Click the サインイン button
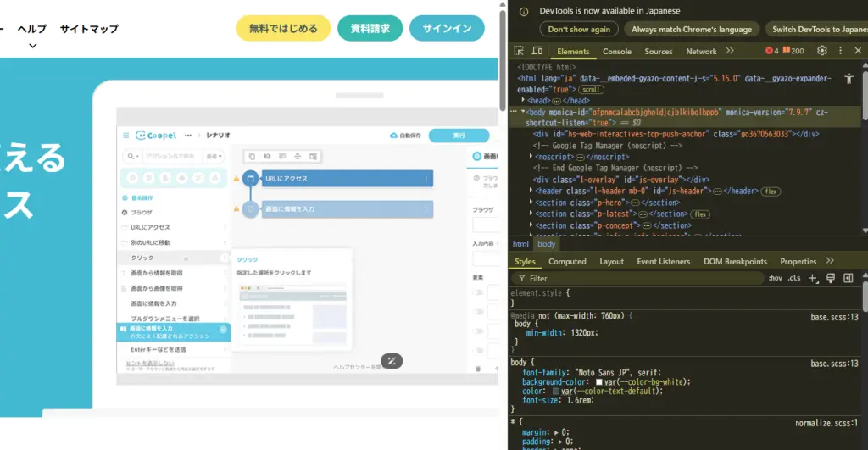This screenshot has height=450, width=868. [x=447, y=28]
